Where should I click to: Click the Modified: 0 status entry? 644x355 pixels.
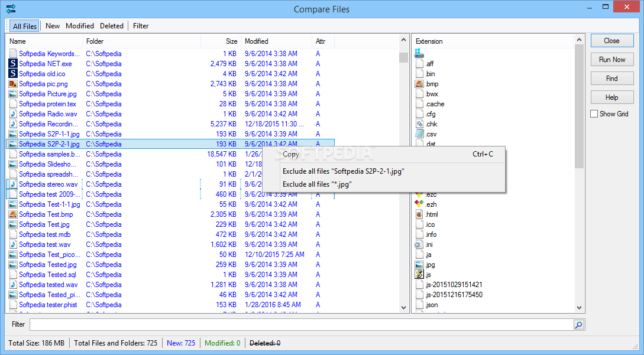tap(222, 343)
